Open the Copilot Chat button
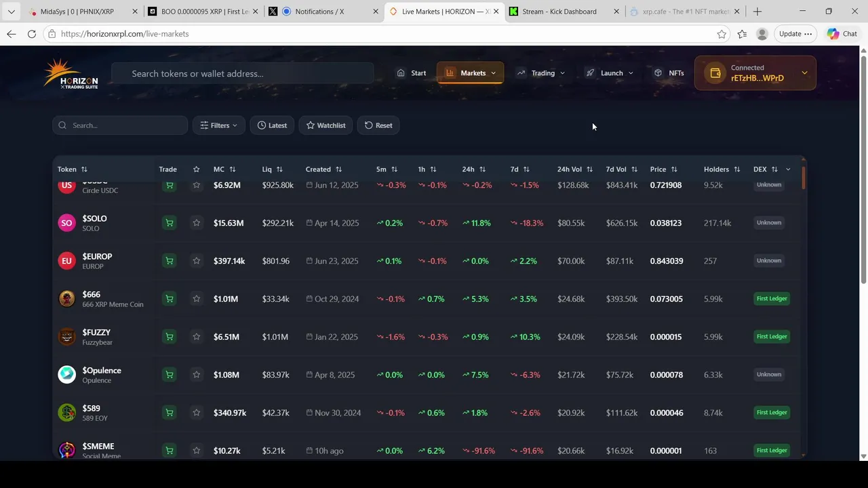Image resolution: width=868 pixels, height=488 pixels. (x=842, y=34)
